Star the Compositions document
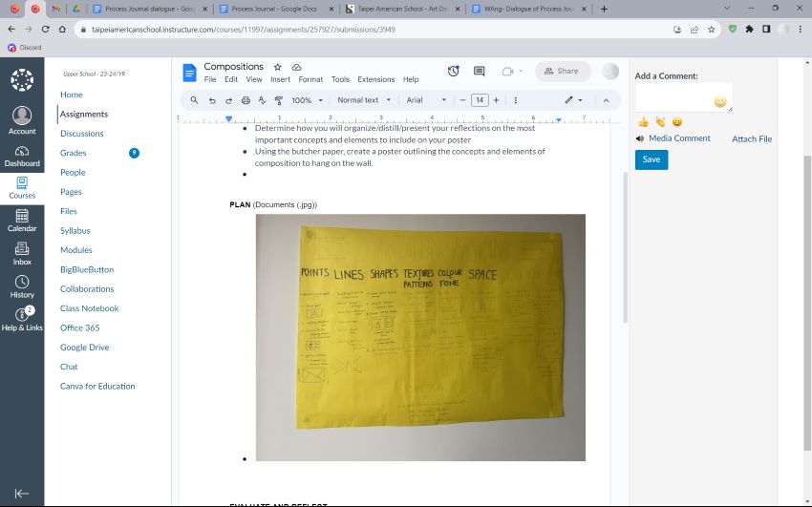Screen dimensions: 812x507 (277, 67)
